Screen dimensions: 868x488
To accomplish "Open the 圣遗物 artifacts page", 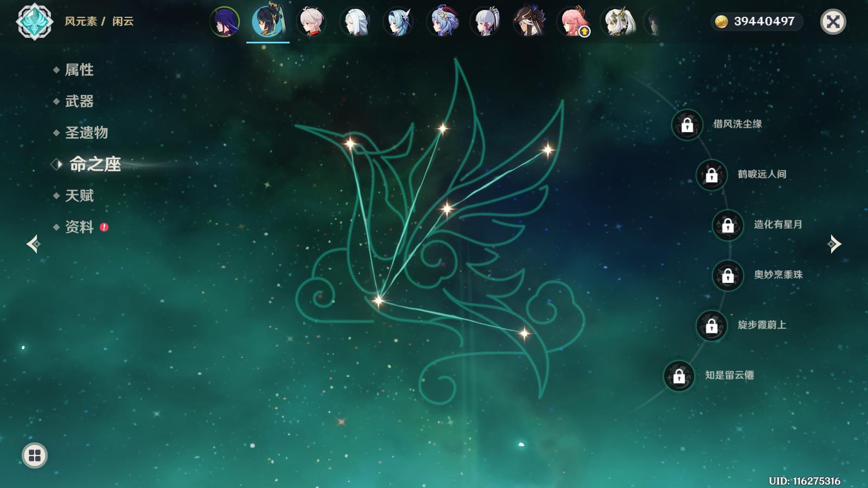I will pyautogui.click(x=86, y=132).
